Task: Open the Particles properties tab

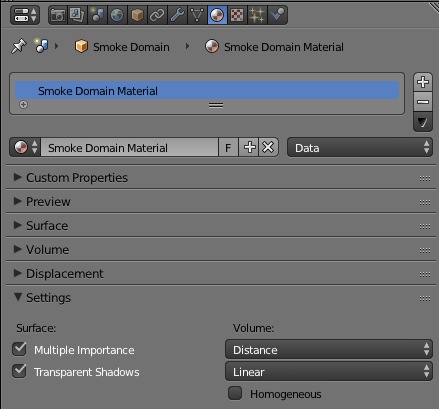Action: [x=257, y=15]
